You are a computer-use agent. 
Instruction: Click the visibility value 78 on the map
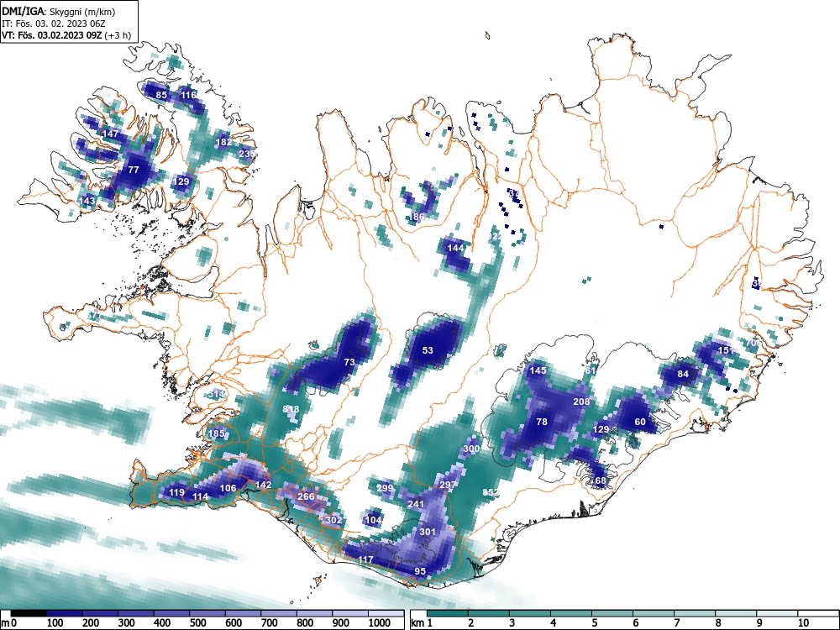tap(542, 422)
